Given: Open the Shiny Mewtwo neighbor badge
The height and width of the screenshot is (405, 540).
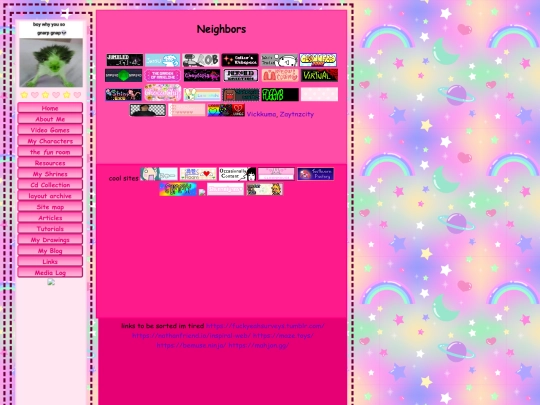Looking at the screenshot, I should coord(124,95).
